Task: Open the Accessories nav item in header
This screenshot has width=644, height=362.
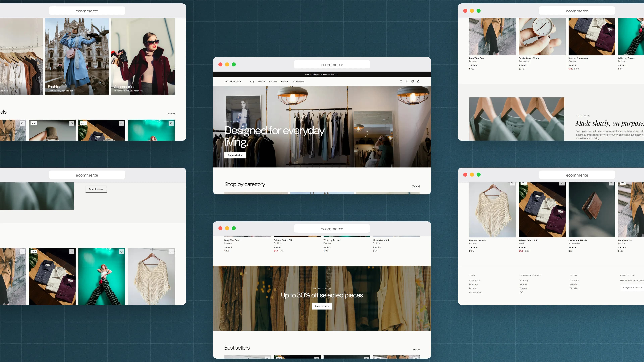Action: click(x=298, y=81)
